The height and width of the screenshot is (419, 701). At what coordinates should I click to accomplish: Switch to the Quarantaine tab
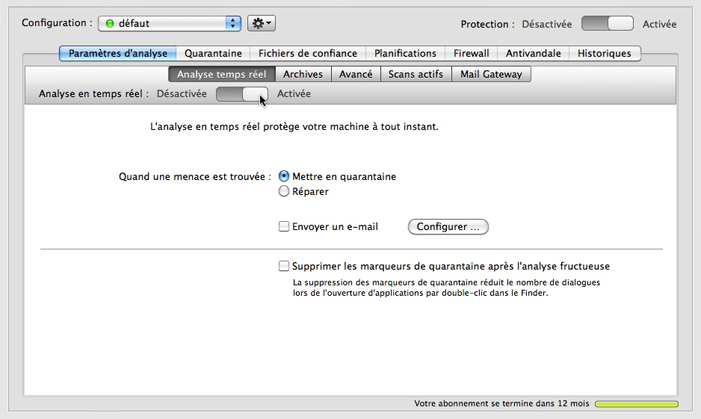coord(213,53)
